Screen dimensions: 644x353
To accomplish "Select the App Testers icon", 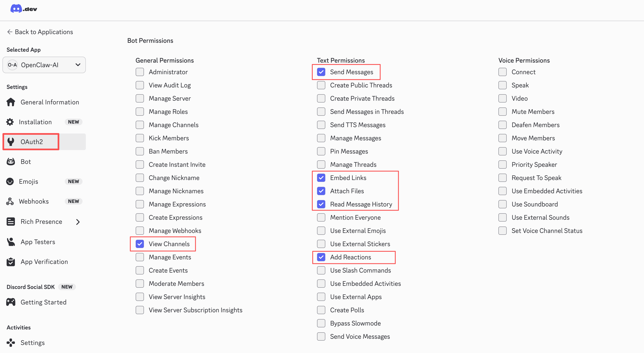I will 11,242.
